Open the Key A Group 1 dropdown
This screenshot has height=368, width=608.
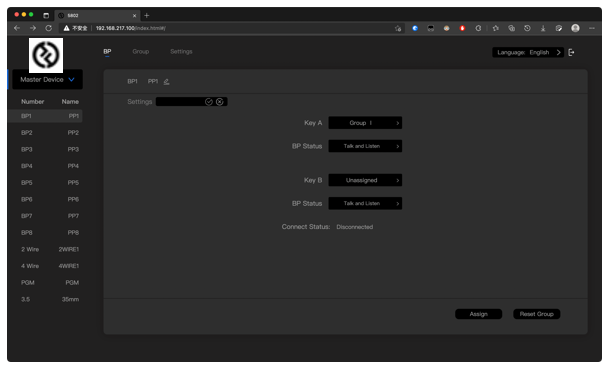click(x=365, y=123)
